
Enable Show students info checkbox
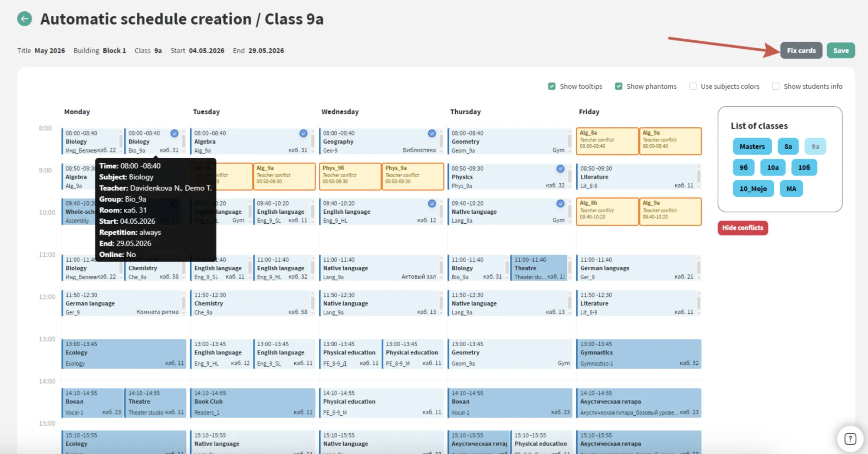(776, 86)
